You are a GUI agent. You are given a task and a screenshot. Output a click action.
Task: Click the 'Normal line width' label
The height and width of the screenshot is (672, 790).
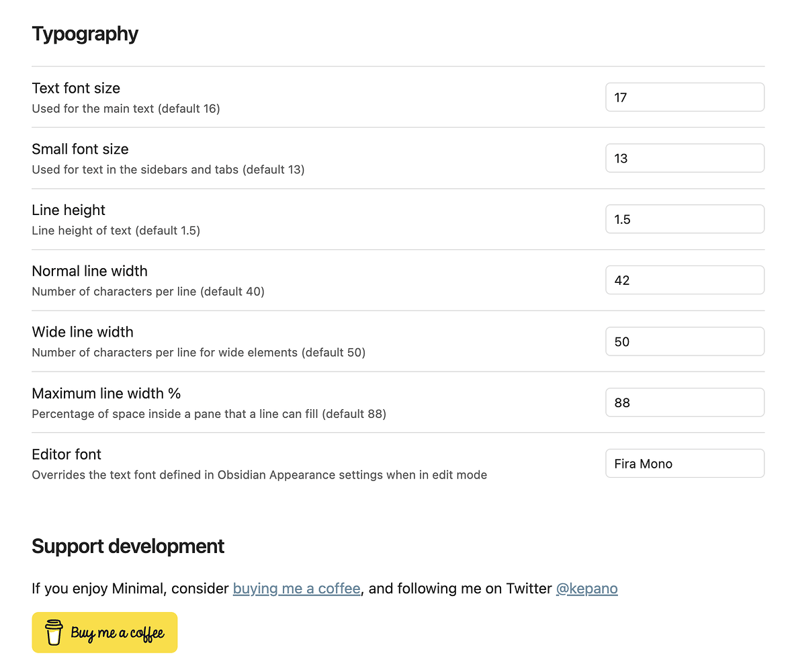(90, 271)
